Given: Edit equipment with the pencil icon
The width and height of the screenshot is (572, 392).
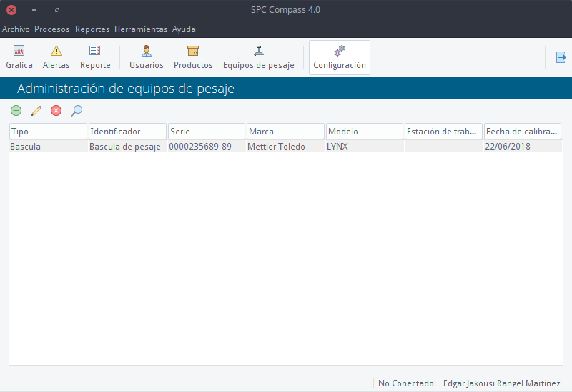Looking at the screenshot, I should coord(36,111).
